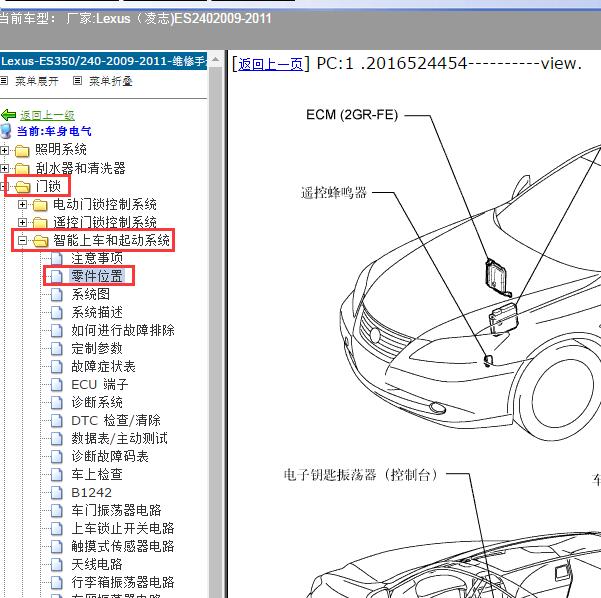Open the 照明系统 folder label

click(x=61, y=149)
